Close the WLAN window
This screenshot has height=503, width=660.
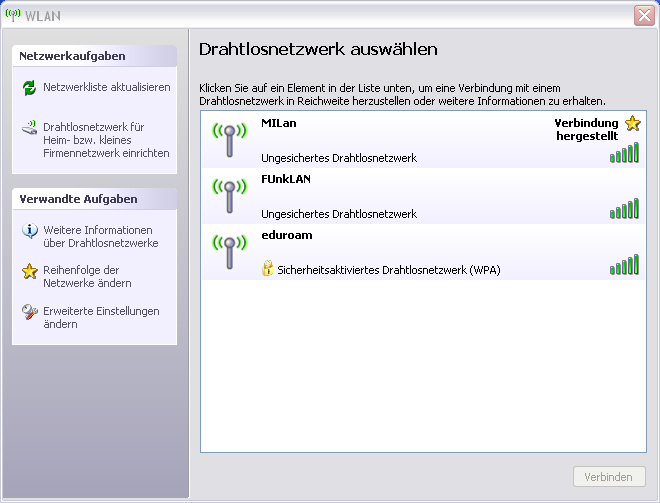644,15
